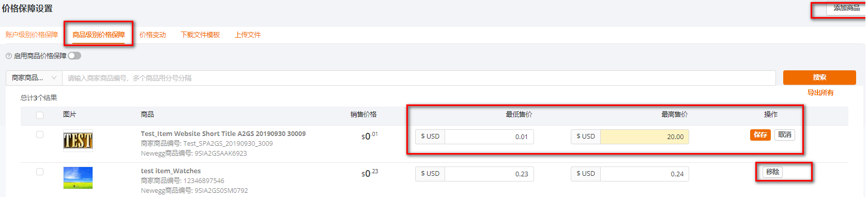868x197 pixels.
Task: Go to the 上传文件 tab
Action: click(248, 35)
